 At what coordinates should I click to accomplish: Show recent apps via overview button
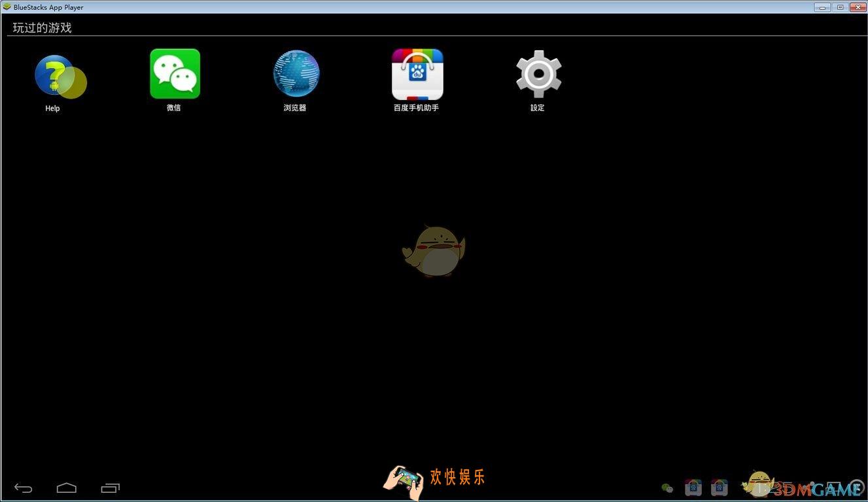click(111, 488)
